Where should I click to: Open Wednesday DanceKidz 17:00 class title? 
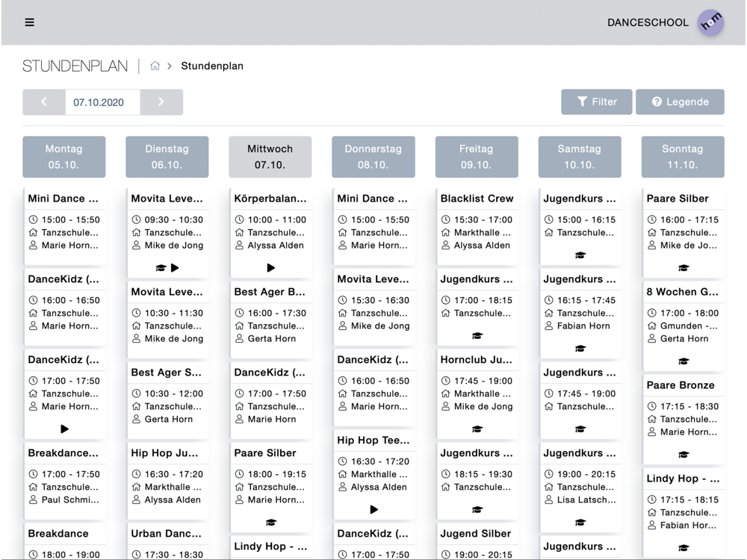point(270,373)
